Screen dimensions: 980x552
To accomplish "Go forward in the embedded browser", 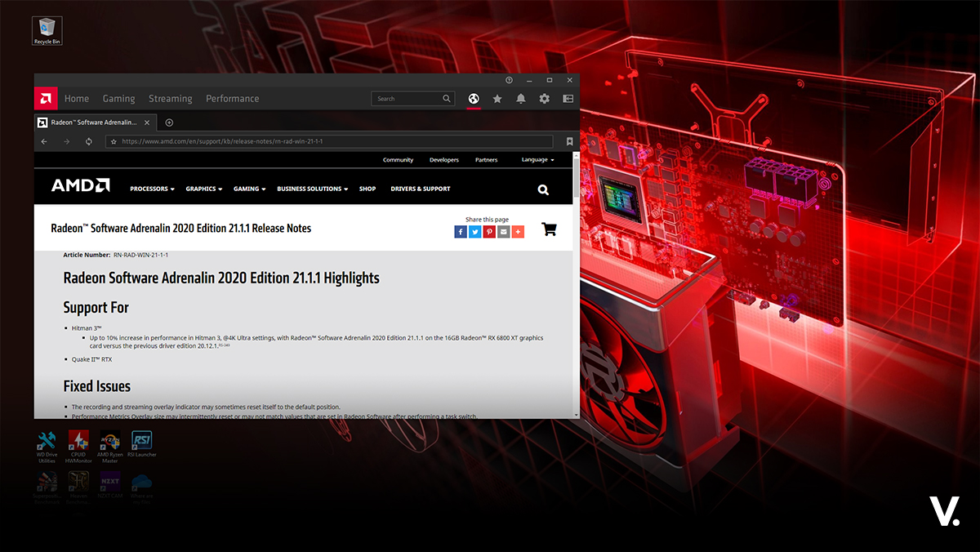I will click(x=66, y=141).
